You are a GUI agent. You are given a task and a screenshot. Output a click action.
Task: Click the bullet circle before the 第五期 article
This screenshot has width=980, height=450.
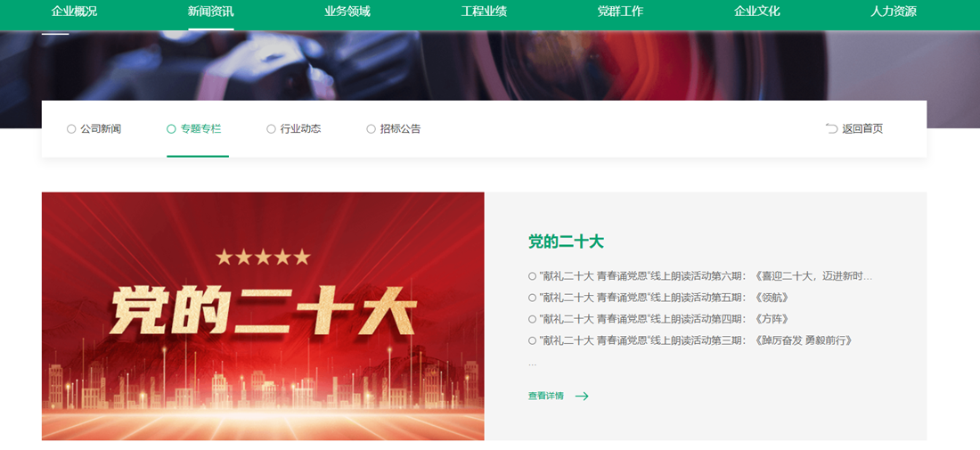pos(532,298)
